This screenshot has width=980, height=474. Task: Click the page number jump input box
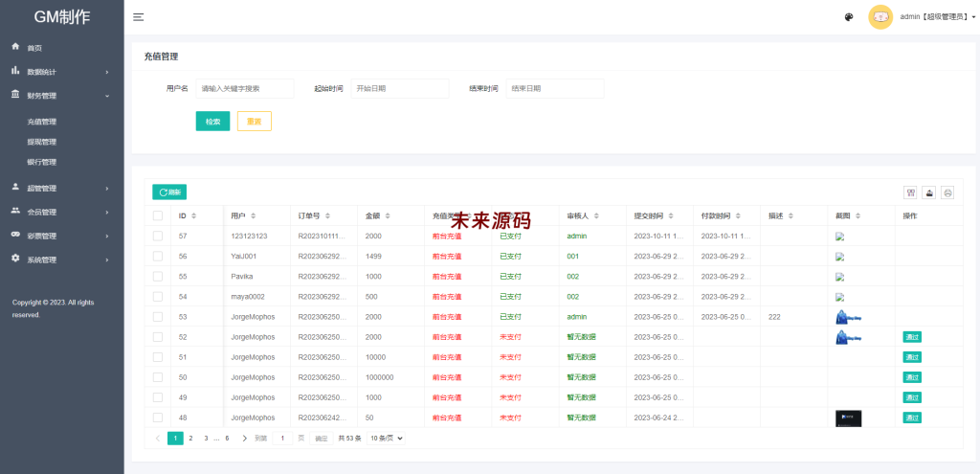tap(282, 439)
